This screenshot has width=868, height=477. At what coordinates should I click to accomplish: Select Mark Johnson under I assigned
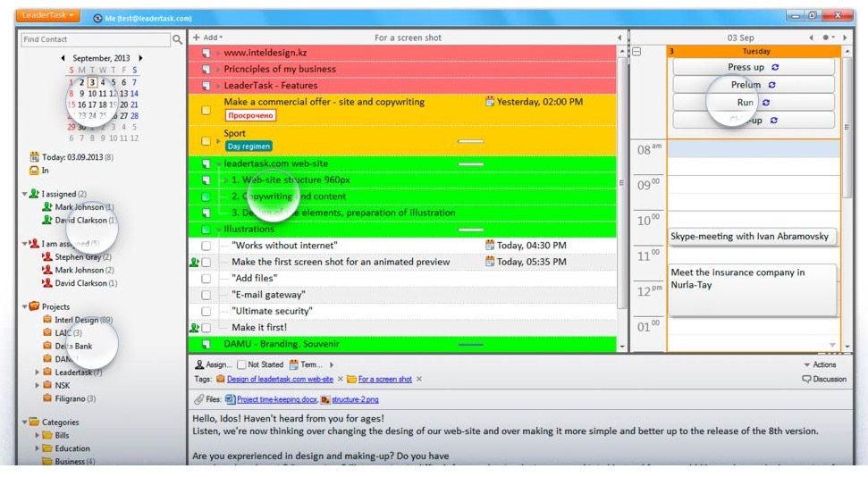coord(78,207)
